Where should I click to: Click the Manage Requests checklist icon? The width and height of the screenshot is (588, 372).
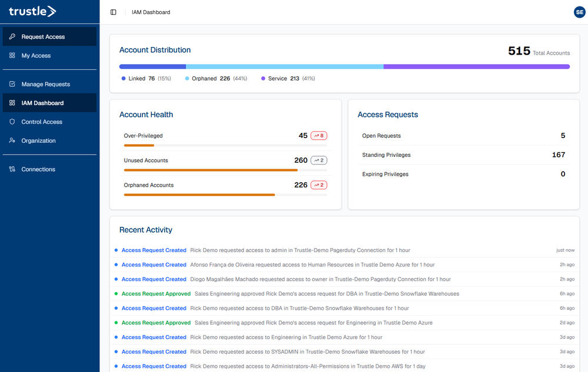pyautogui.click(x=11, y=84)
